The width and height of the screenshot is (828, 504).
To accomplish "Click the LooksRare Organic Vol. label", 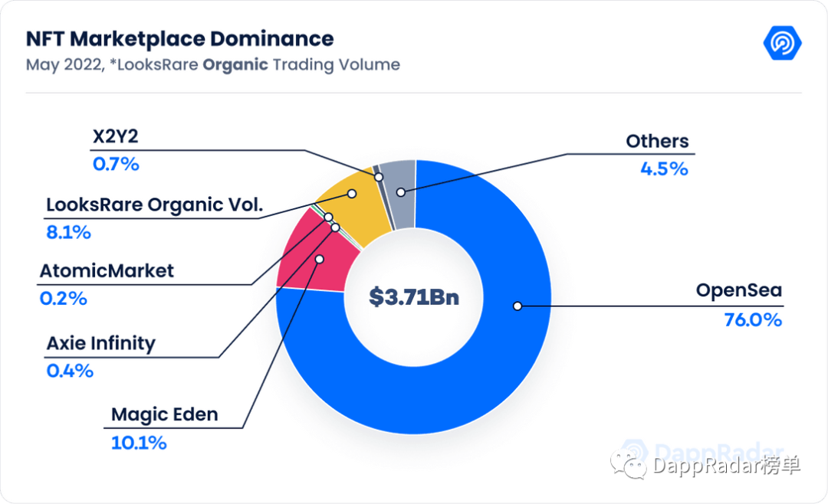I will point(156,205).
